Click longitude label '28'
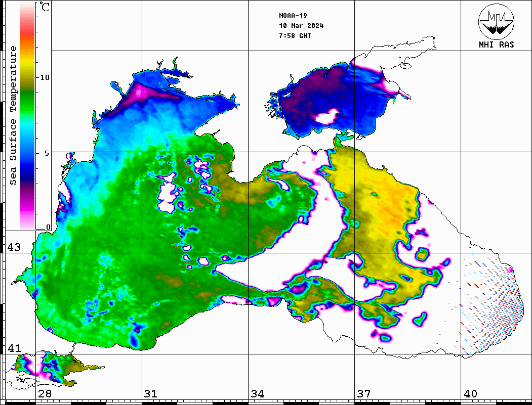 [45, 393]
